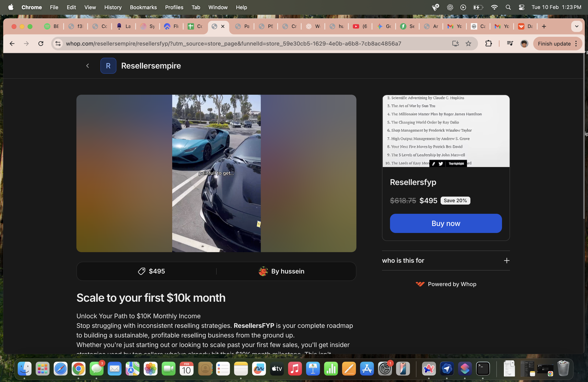Click the install app icon in address bar

coord(455,44)
